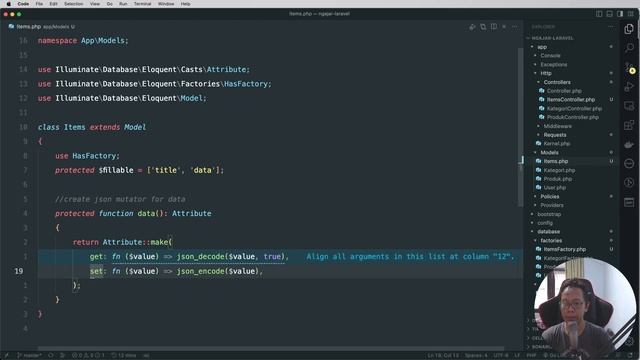Collapse the NGAJAR-LARAVEL root folder header
The width and height of the screenshot is (640, 360).
552,38
